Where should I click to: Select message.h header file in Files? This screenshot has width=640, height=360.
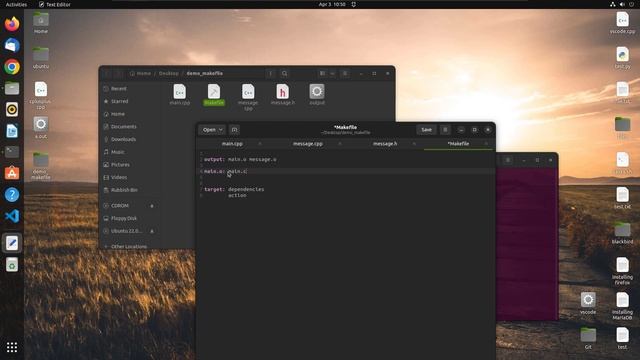282,95
